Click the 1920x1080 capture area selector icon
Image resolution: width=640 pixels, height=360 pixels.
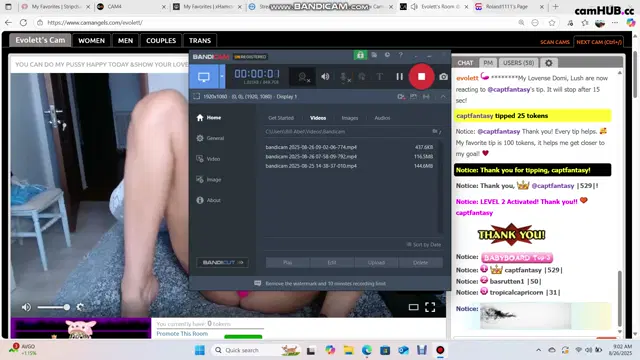pyautogui.click(x=196, y=96)
